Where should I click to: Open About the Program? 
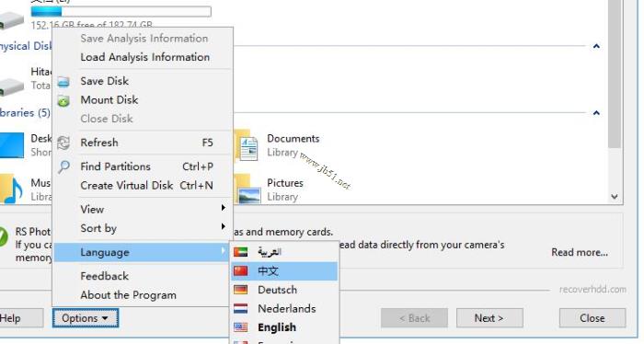click(x=128, y=295)
